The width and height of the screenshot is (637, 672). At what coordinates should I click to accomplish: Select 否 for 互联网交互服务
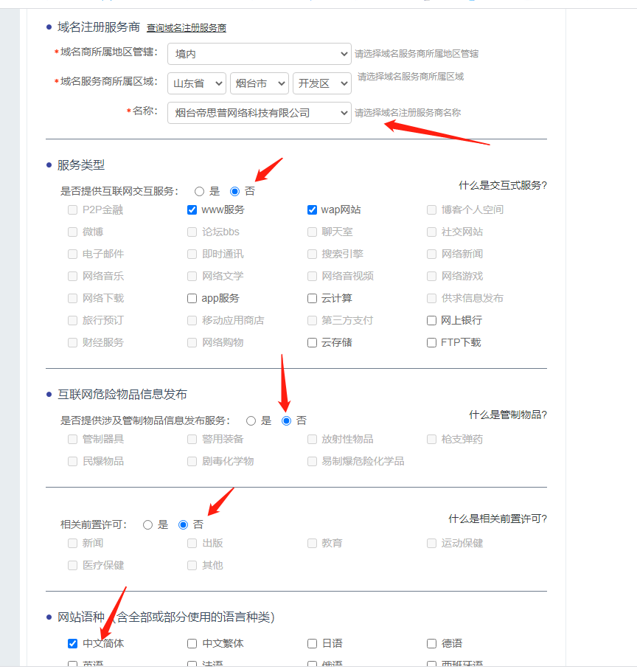pyautogui.click(x=235, y=191)
